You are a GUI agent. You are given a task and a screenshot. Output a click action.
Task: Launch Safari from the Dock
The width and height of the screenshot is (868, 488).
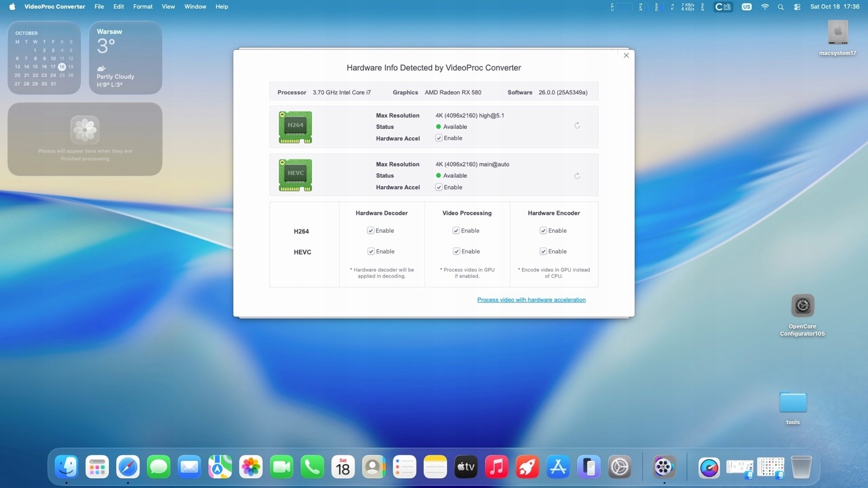tap(128, 467)
